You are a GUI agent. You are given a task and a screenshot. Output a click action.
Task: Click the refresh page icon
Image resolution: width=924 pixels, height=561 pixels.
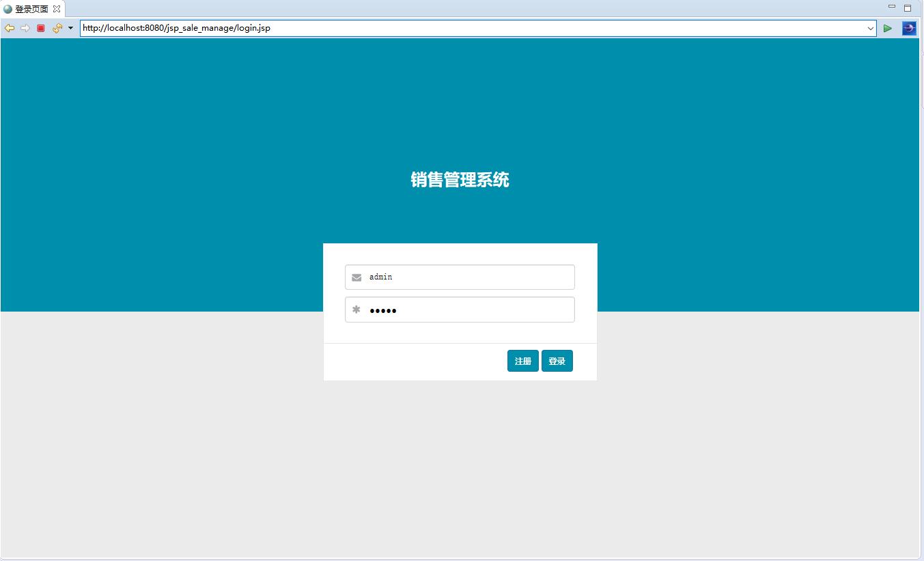pos(57,28)
